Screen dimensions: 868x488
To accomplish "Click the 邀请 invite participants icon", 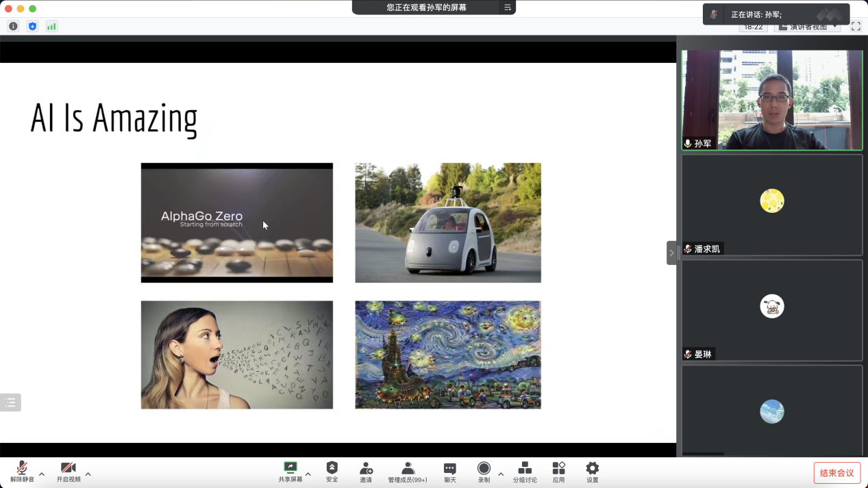I will (x=366, y=468).
